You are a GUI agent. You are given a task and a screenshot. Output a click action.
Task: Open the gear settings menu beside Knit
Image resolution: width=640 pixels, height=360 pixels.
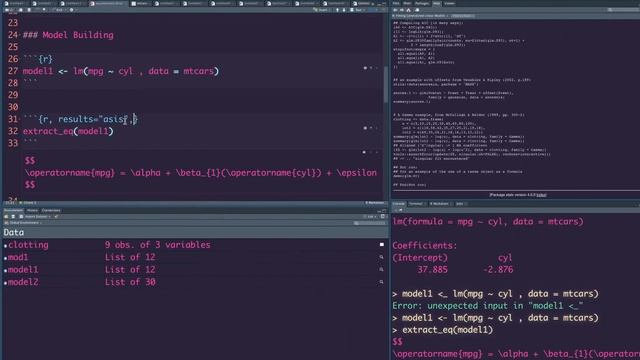[x=72, y=10]
